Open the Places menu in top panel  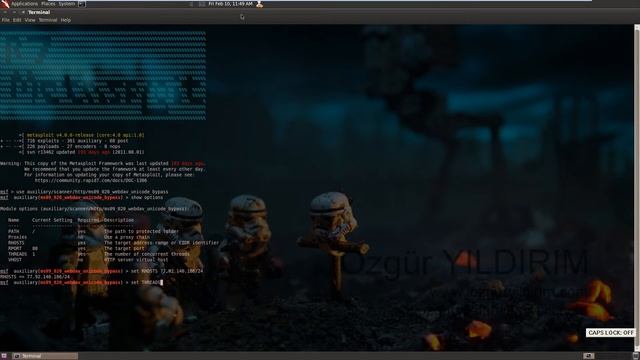click(x=48, y=4)
